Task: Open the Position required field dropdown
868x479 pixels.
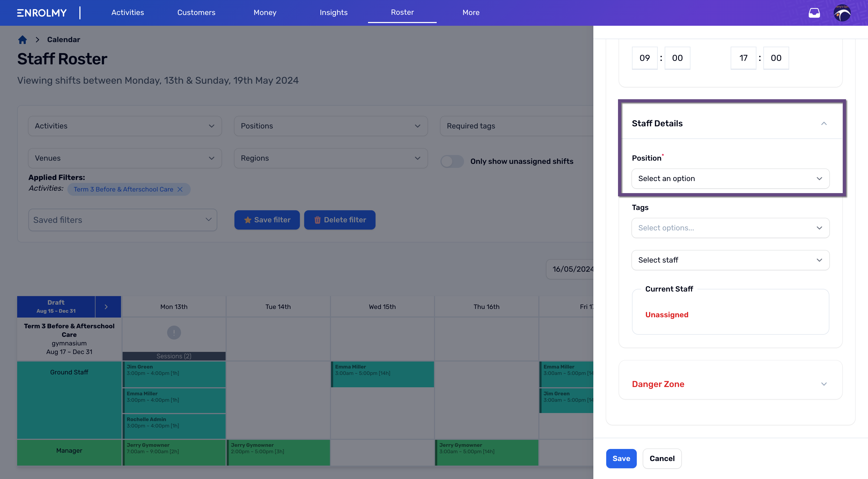Action: (730, 178)
